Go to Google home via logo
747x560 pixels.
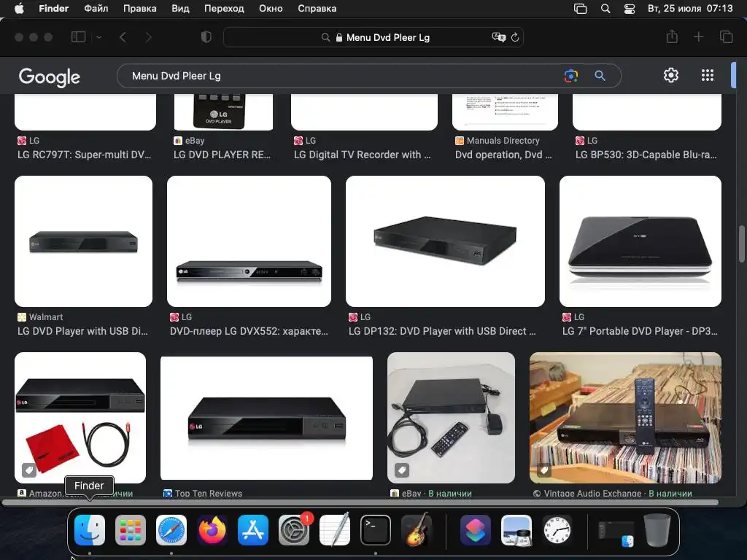[50, 76]
